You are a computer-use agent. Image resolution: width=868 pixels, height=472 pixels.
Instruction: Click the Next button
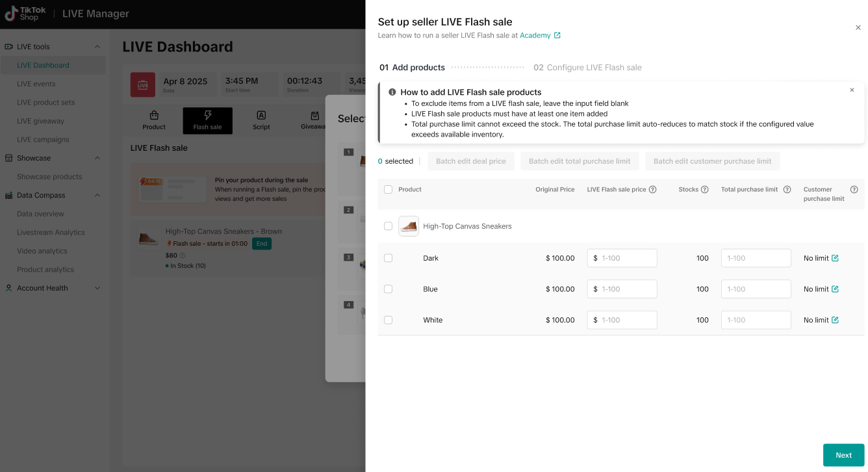(843, 455)
